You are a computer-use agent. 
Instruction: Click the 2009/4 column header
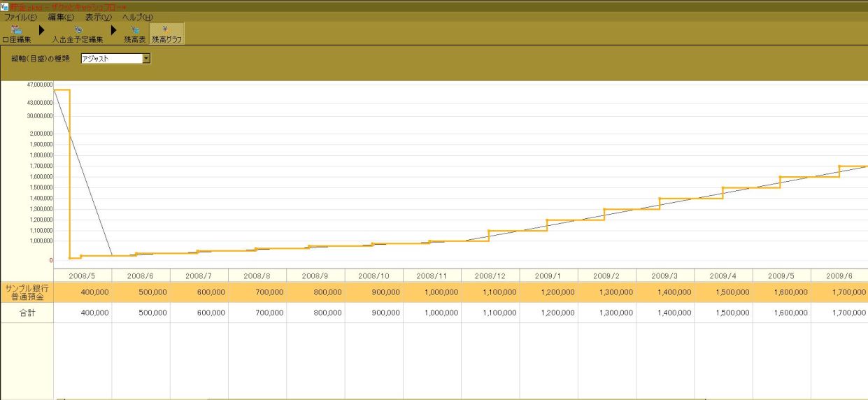coord(724,276)
